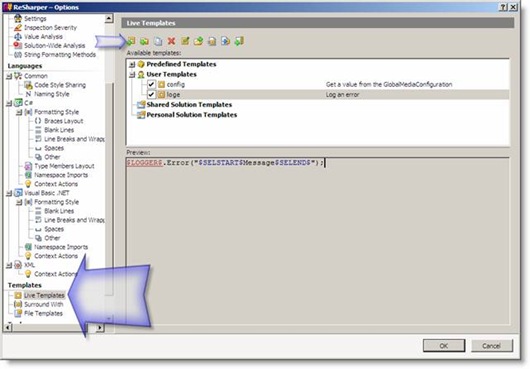The width and height of the screenshot is (530, 369).
Task: Click the export templates arrow icon
Action: (x=225, y=41)
